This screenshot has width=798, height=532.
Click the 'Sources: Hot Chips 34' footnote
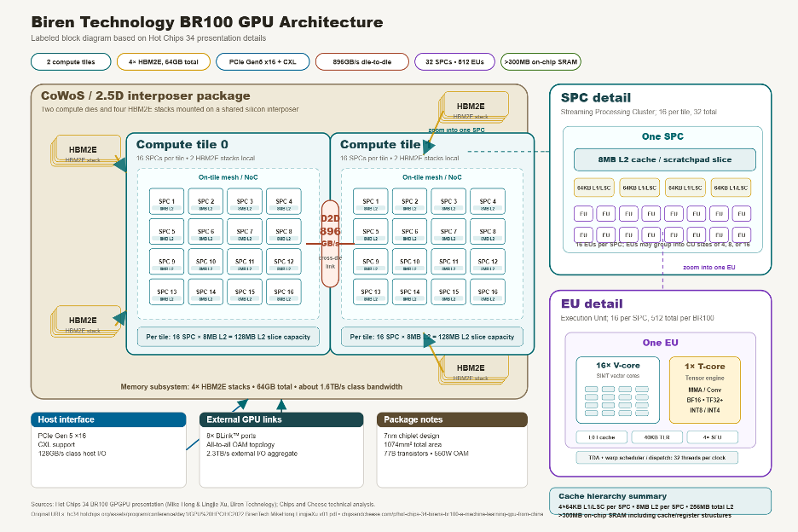coord(203,504)
